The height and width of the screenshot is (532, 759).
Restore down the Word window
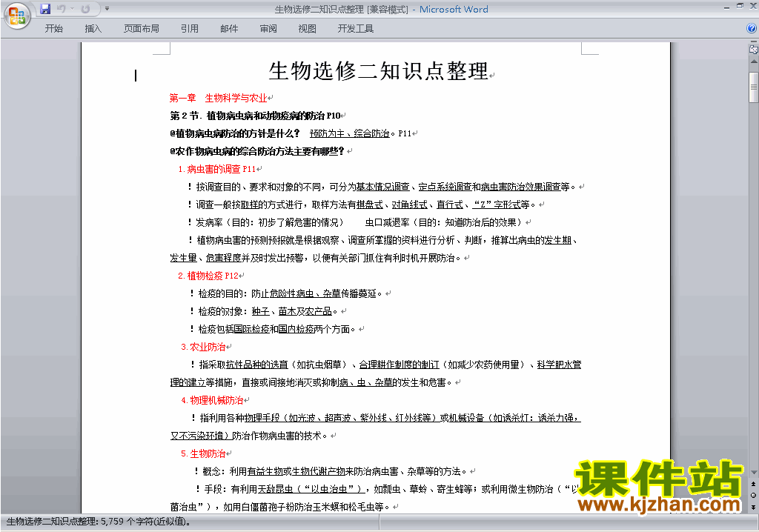pos(740,6)
